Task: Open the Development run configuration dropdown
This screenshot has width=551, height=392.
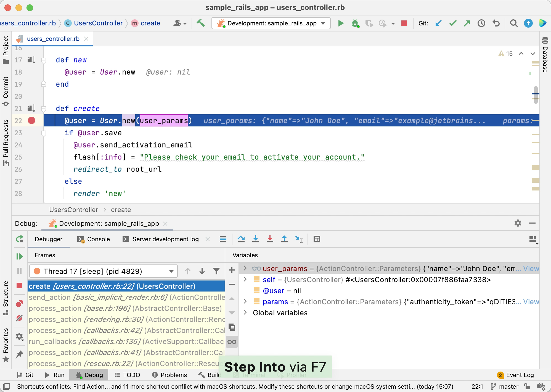Action: pos(271,23)
